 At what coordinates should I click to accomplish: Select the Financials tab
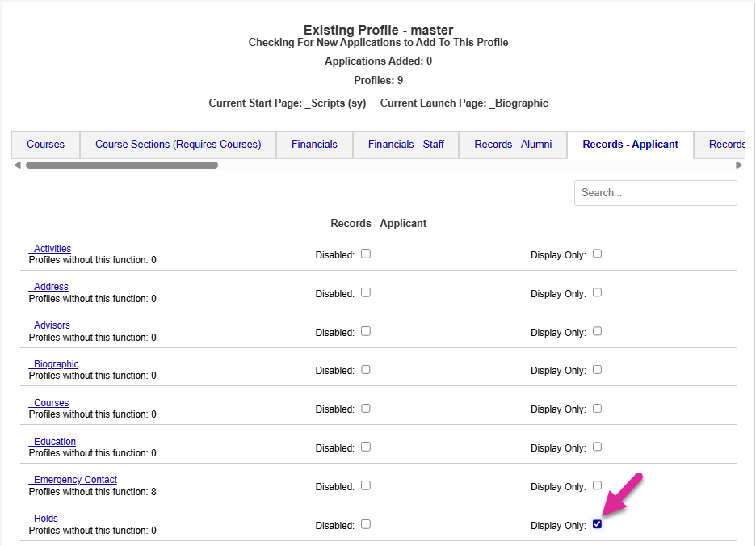tap(314, 145)
